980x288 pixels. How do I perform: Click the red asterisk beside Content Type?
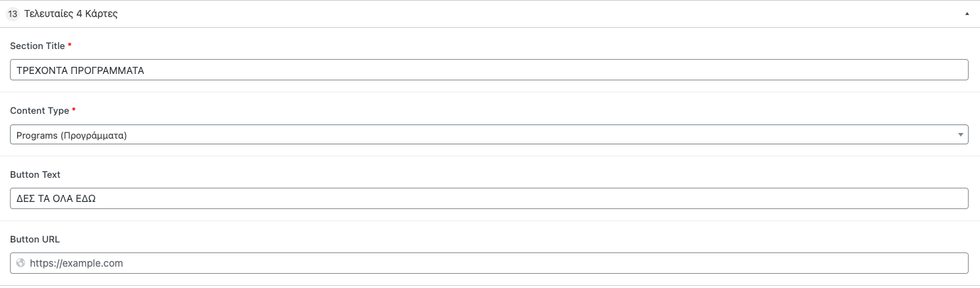tap(74, 110)
